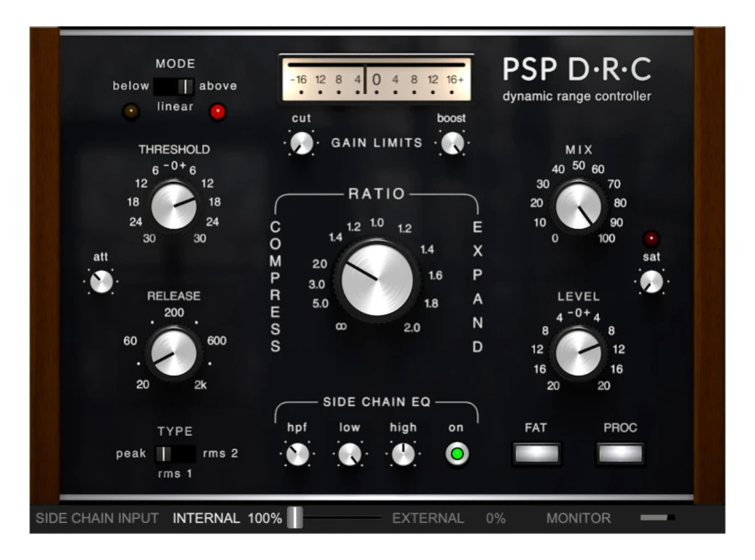Click 'dynamic range controller' subtitle

pos(577,96)
